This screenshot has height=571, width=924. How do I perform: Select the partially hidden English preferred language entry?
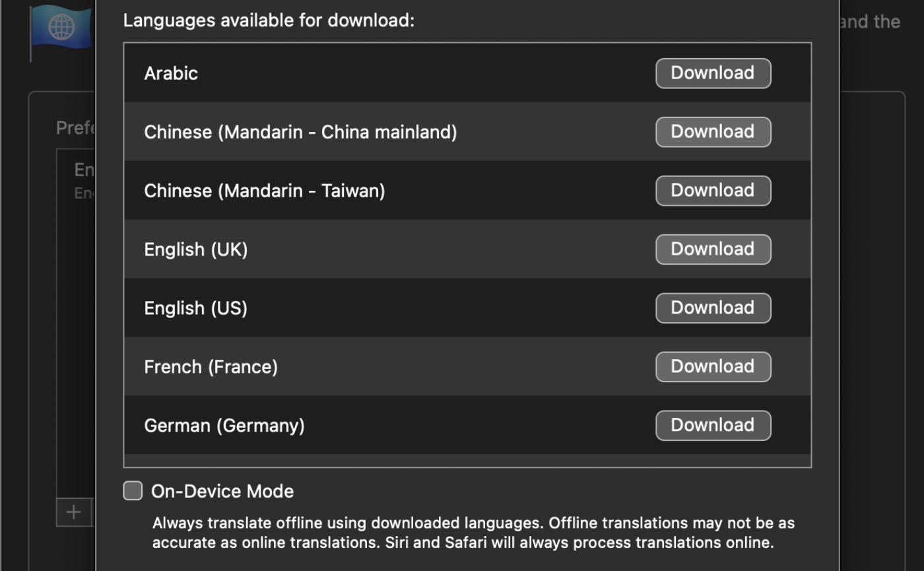tap(84, 177)
